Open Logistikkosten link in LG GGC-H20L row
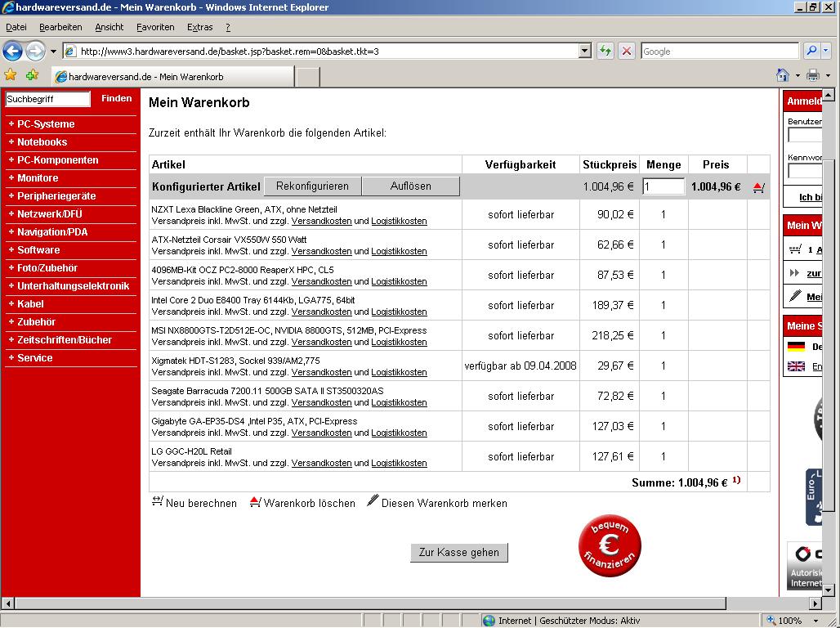This screenshot has width=840, height=628. (x=399, y=463)
